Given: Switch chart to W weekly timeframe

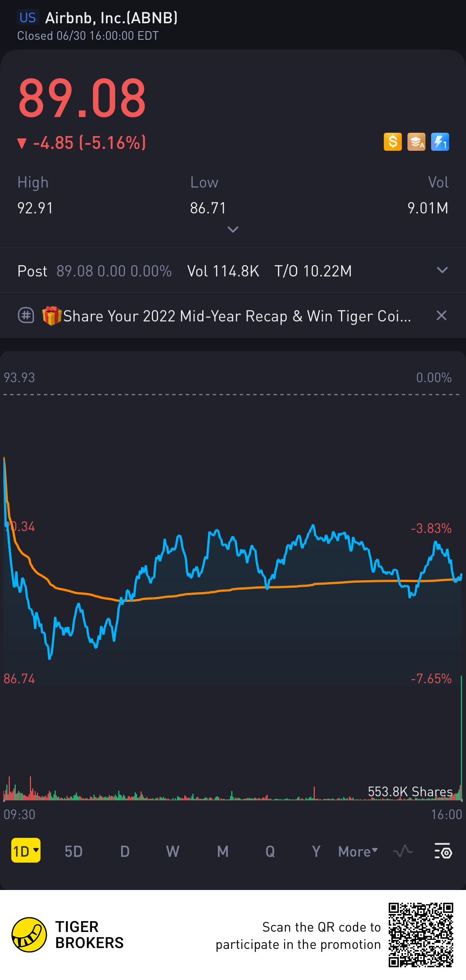Looking at the screenshot, I should click(173, 851).
